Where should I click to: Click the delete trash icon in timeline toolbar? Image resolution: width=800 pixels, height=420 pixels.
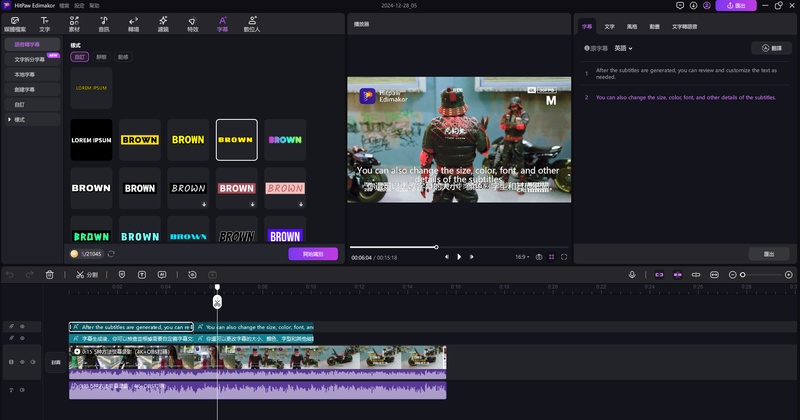coord(49,274)
